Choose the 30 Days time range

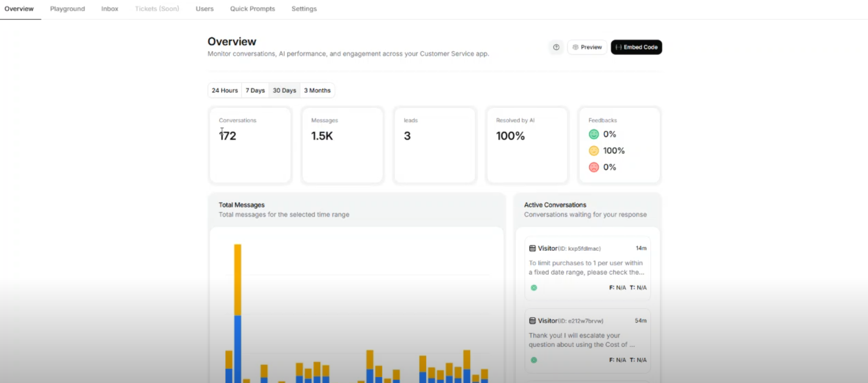point(284,90)
